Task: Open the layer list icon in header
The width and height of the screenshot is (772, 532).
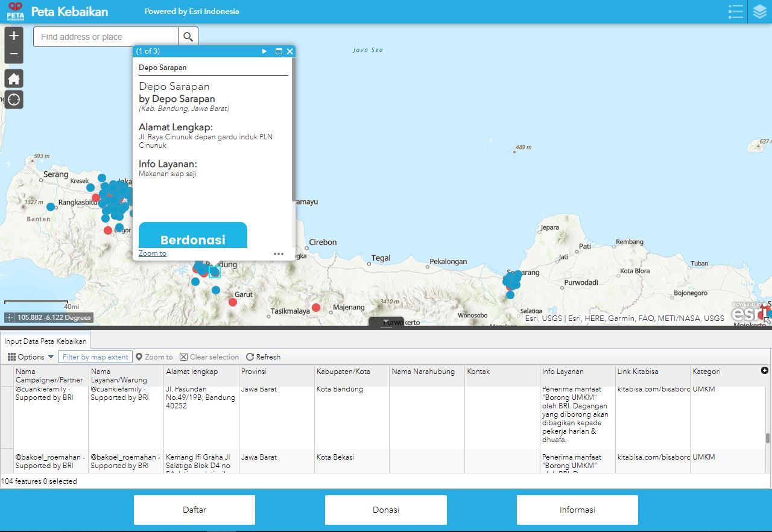Action: click(760, 11)
